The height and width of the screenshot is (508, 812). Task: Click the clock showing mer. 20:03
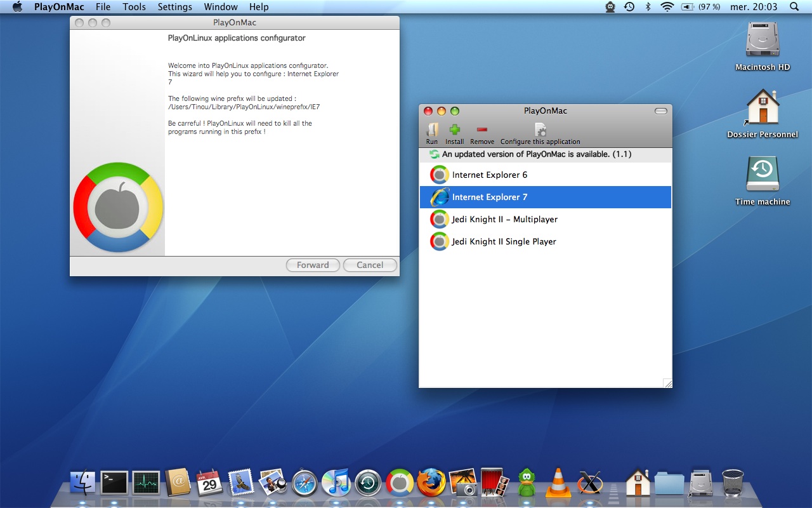[753, 7]
